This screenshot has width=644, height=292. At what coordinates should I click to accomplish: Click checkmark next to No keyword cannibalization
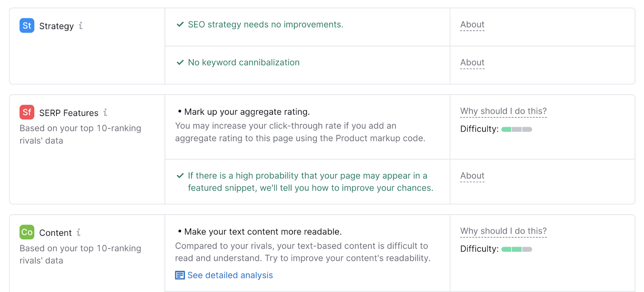pos(180,62)
